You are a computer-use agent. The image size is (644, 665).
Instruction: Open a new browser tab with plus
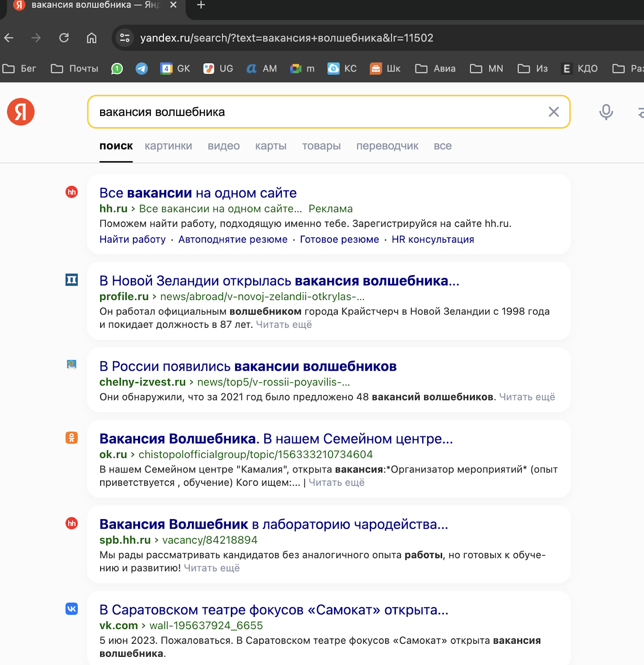coord(201,5)
